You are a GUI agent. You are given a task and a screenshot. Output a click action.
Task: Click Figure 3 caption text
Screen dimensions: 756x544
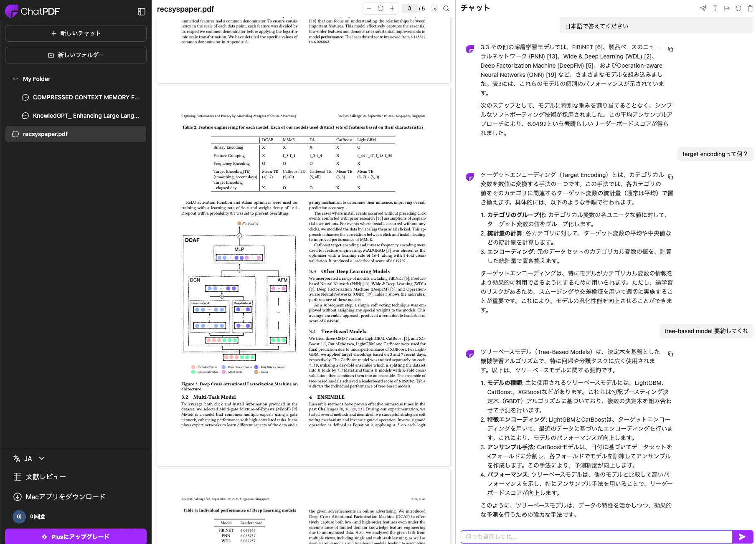(x=240, y=386)
